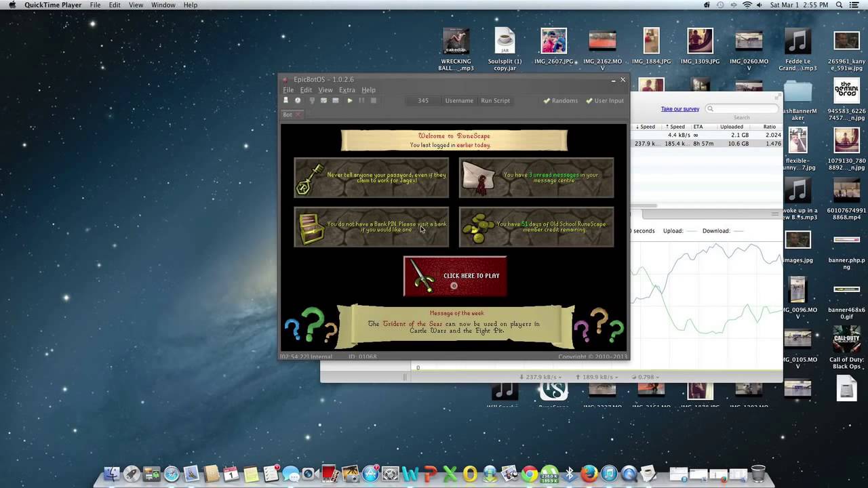The width and height of the screenshot is (868, 488).
Task: Click the horizontal scrollbar in torrent list
Action: [644, 205]
